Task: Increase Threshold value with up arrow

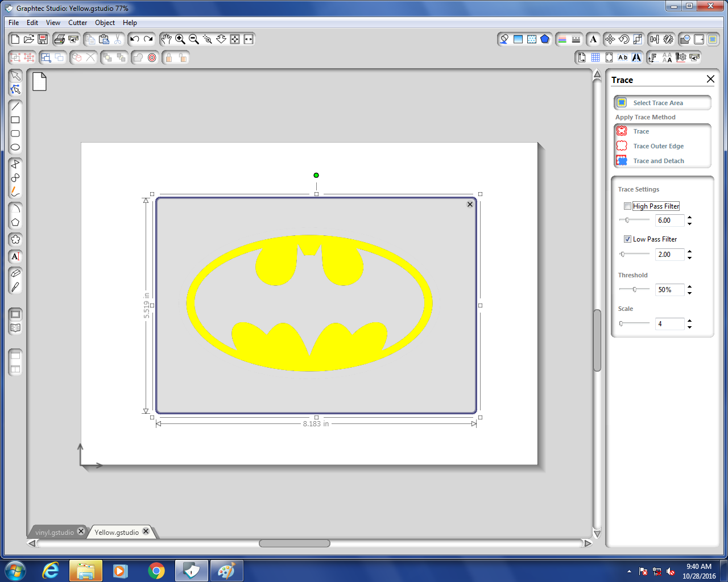Action: [690, 287]
